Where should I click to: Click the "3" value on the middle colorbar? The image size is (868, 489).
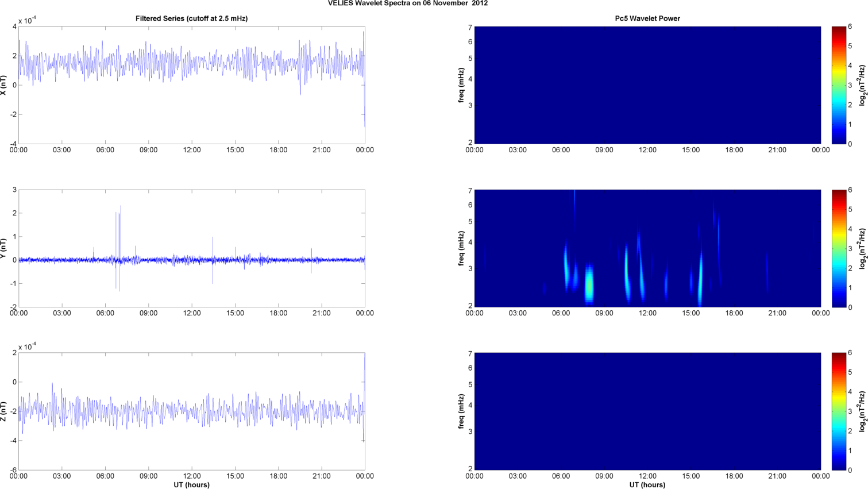850,248
